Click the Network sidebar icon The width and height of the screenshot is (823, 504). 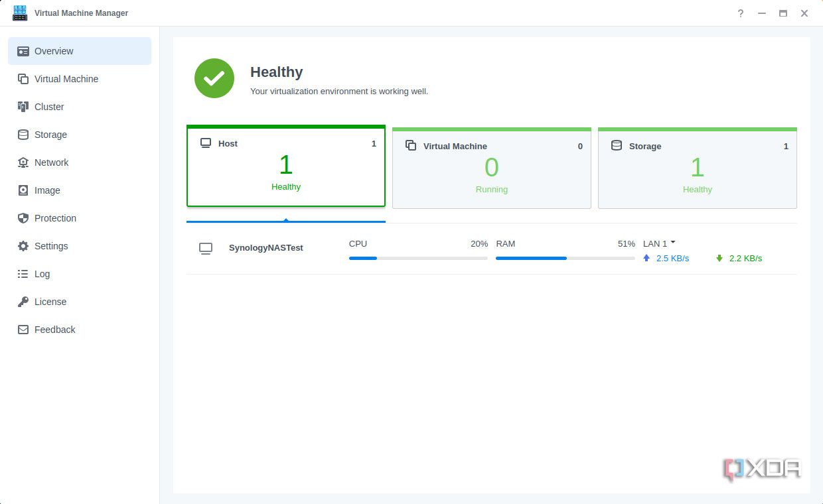23,162
